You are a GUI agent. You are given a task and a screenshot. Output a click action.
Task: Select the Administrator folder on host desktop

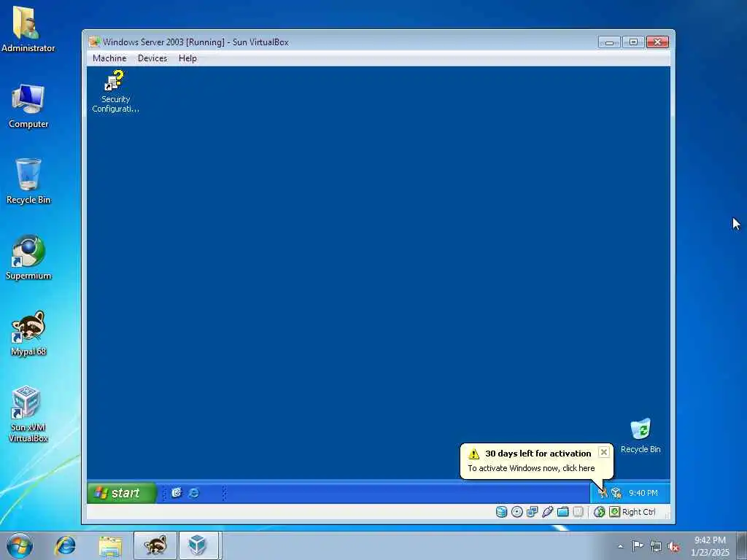(x=28, y=29)
